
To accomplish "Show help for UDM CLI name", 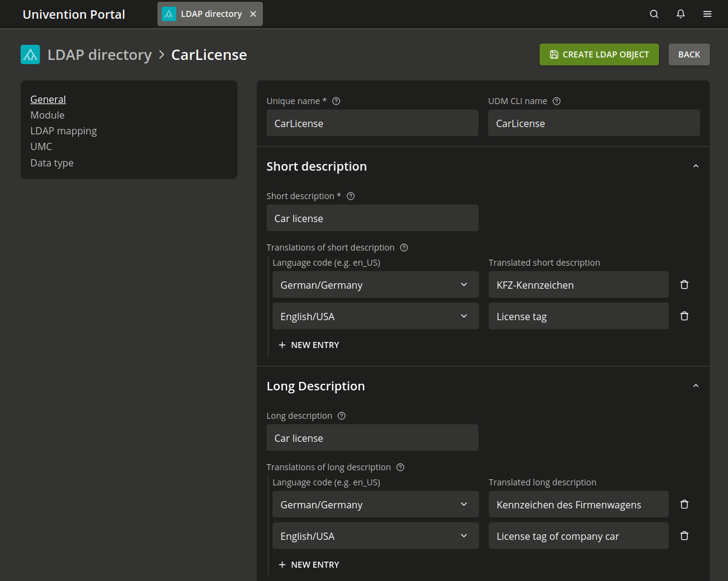I will (557, 101).
